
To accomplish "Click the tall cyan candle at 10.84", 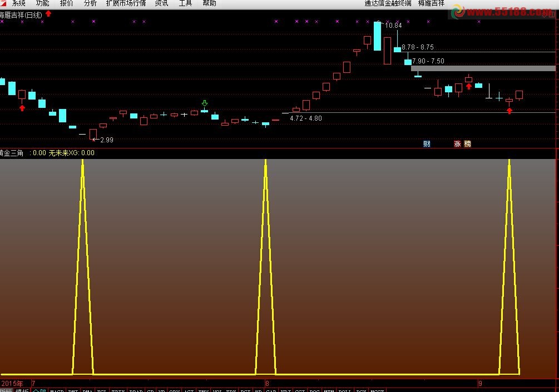I will [377, 36].
